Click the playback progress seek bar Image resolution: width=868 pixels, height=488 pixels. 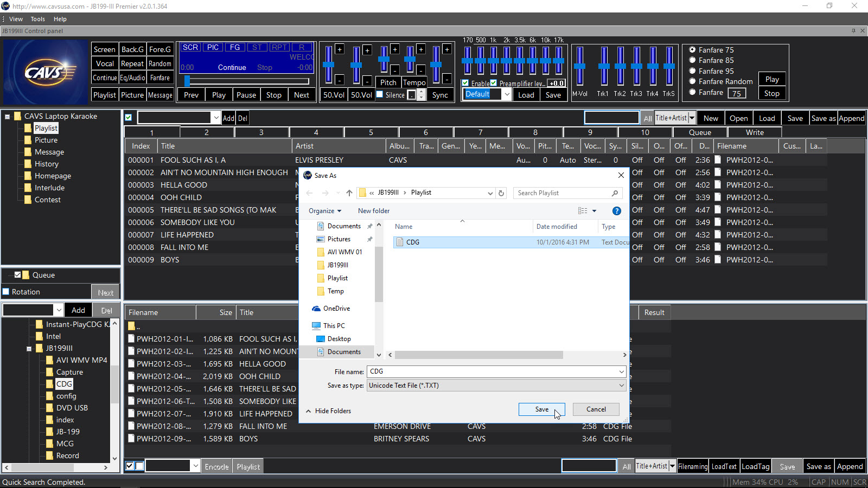pos(247,81)
